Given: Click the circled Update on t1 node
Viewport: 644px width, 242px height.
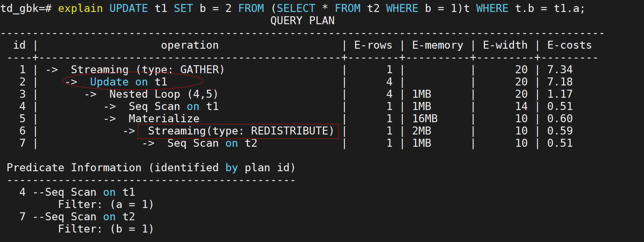Looking at the screenshot, I should coord(128,82).
